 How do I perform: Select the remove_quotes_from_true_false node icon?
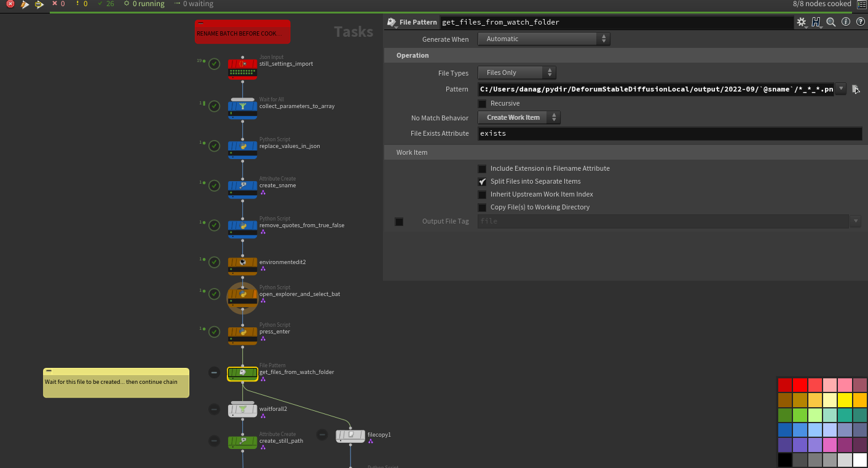click(x=243, y=228)
